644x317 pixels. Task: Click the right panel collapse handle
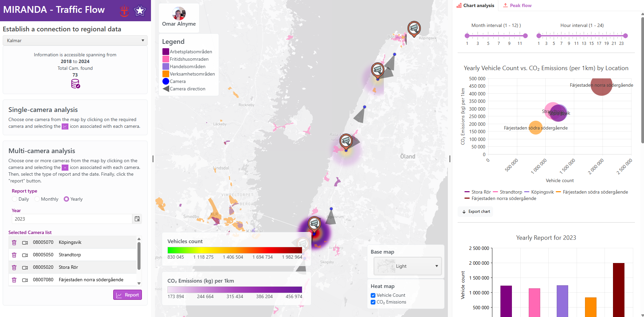click(450, 158)
